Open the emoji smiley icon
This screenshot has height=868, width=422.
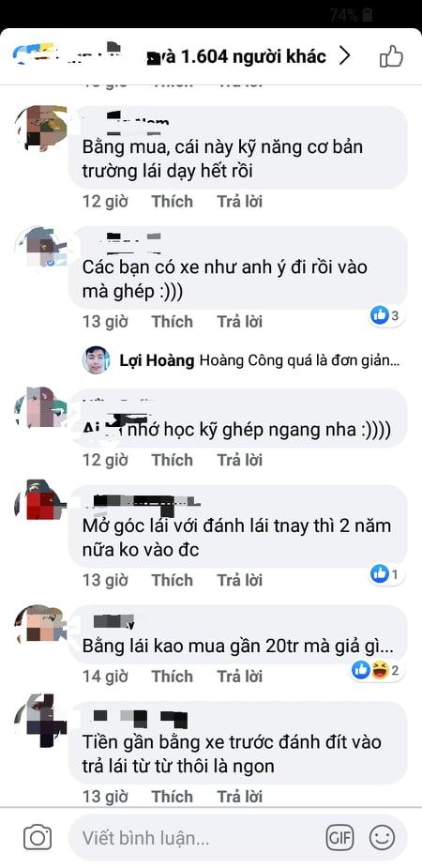coord(383,838)
